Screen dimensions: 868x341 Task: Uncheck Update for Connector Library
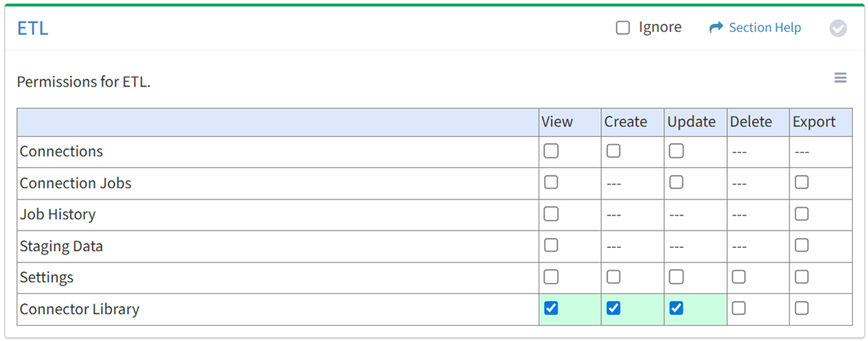point(676,308)
